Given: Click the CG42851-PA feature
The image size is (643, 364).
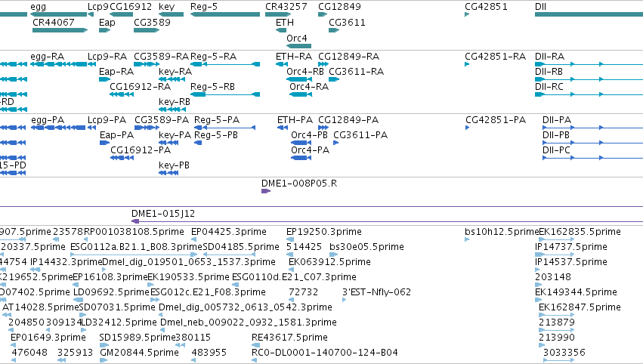Looking at the screenshot, I should coord(468,128).
